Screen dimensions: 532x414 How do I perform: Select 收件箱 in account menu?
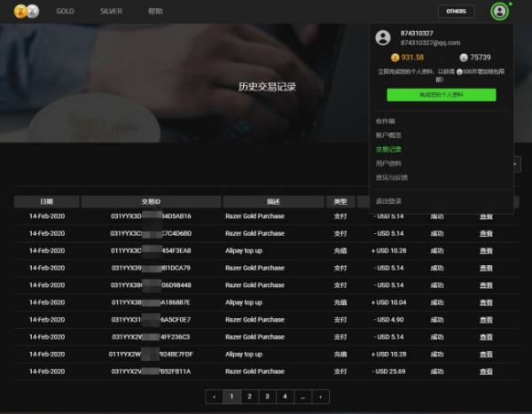coord(385,121)
